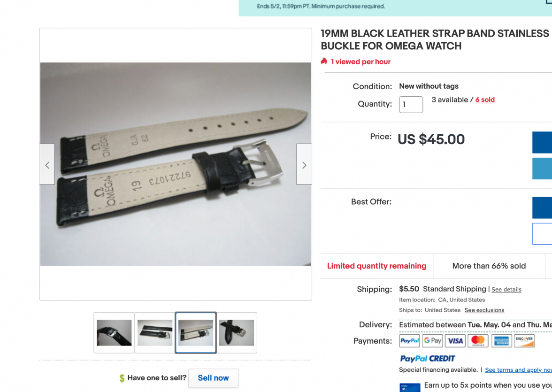
Task: Click the previous image arrow
Action: 47,164
